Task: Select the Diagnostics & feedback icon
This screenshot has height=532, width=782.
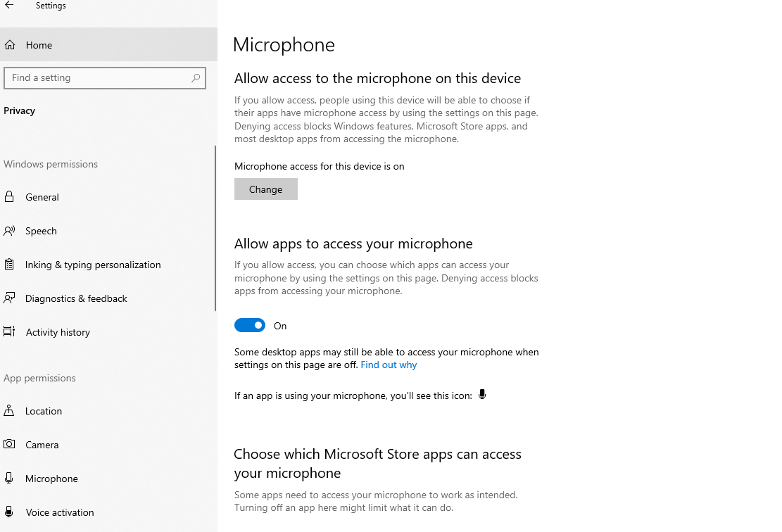Action: (10, 298)
